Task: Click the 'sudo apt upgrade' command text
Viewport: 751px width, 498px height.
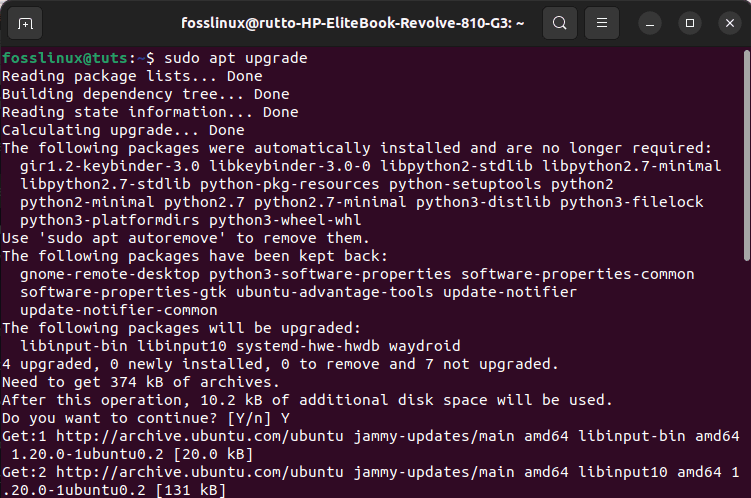Action: pos(236,58)
